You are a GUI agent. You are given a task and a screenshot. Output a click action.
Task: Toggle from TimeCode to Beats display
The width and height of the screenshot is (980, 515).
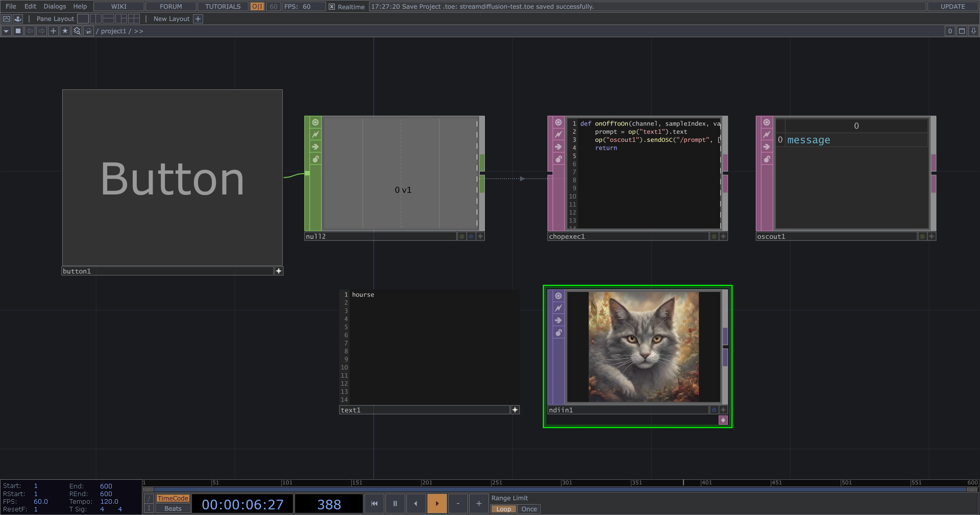[173, 508]
